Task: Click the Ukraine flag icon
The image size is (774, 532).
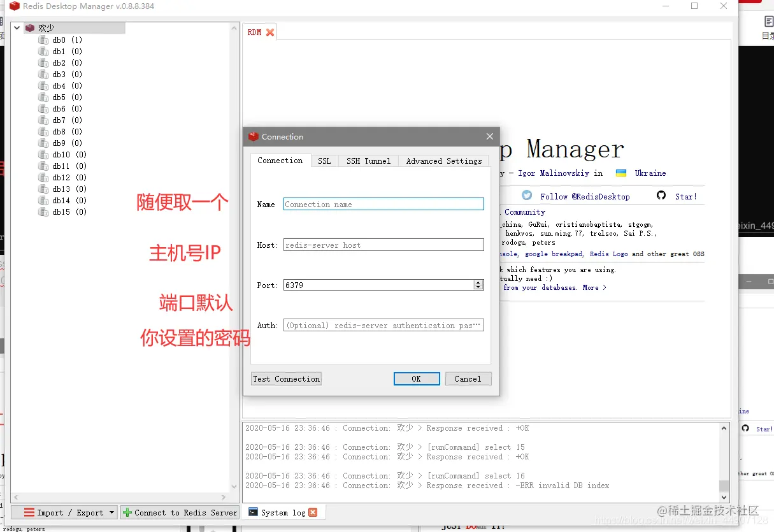Action: tap(621, 173)
